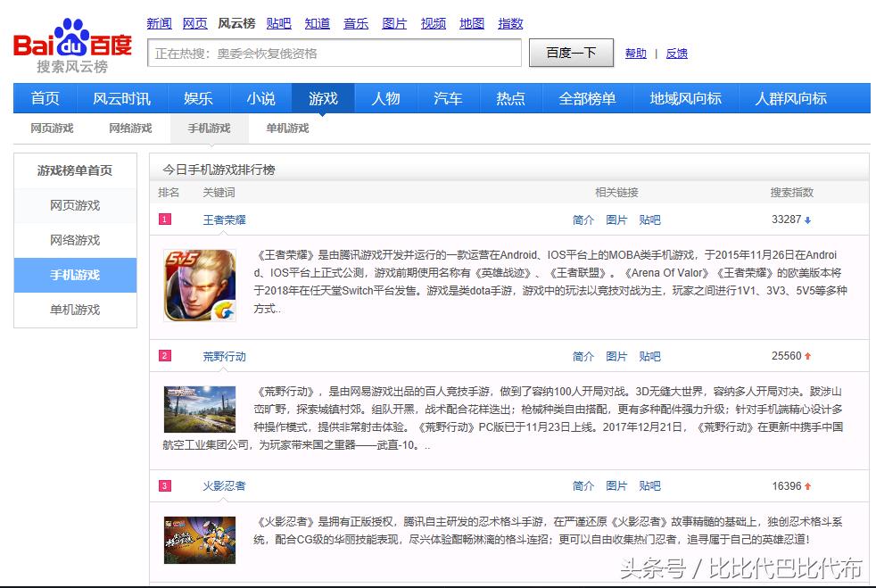876x588 pixels.
Task: Switch to the 网页游戏 tab
Action: click(51, 128)
